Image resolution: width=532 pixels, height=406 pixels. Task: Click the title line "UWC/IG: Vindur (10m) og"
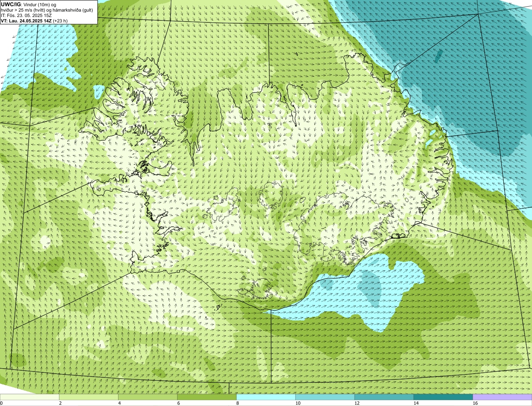pos(28,4)
